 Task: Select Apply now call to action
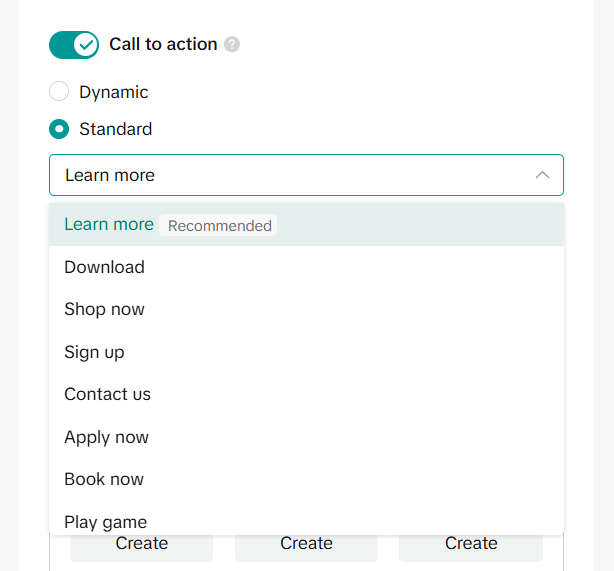click(106, 437)
